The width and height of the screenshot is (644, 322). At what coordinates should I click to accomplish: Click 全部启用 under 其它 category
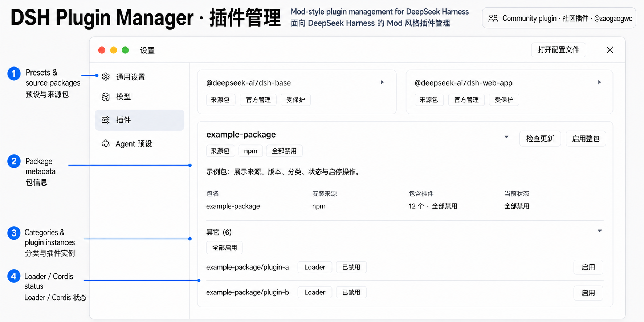(x=225, y=248)
